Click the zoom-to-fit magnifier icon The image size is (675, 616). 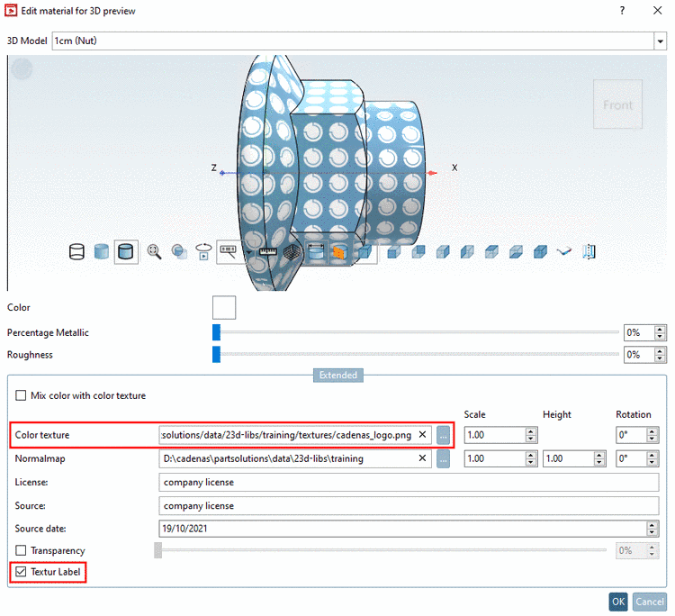154,252
